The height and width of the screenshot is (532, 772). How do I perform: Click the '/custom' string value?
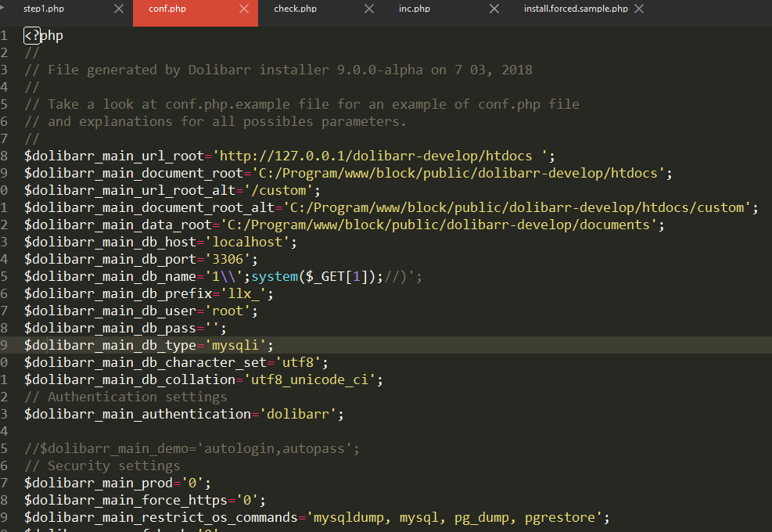tap(282, 191)
